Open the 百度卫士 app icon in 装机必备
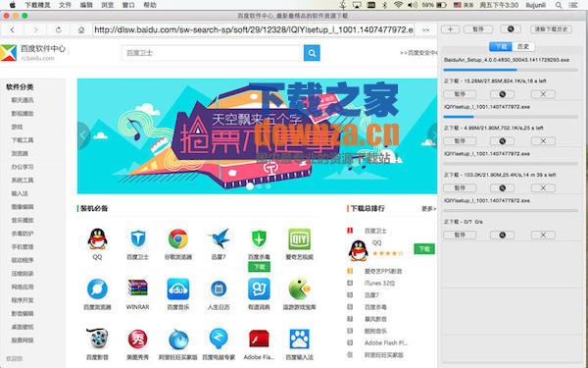This screenshot has height=368, width=588. click(137, 239)
